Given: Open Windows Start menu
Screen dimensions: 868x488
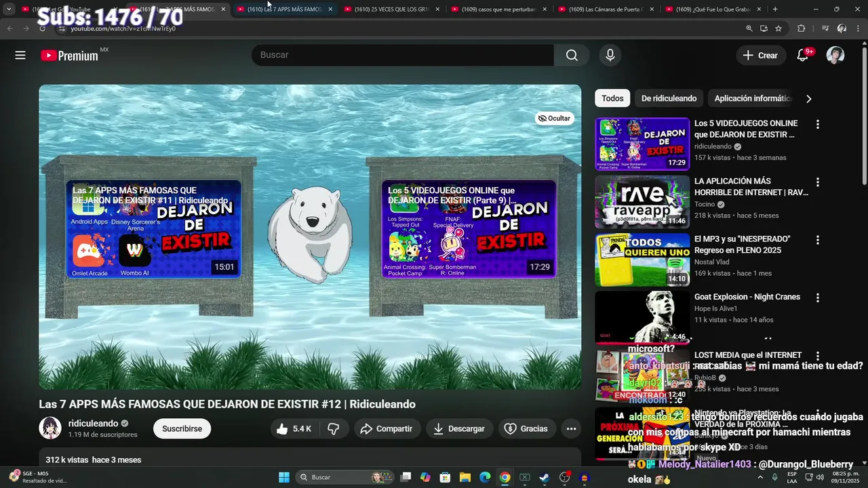Looking at the screenshot, I should pos(283,477).
